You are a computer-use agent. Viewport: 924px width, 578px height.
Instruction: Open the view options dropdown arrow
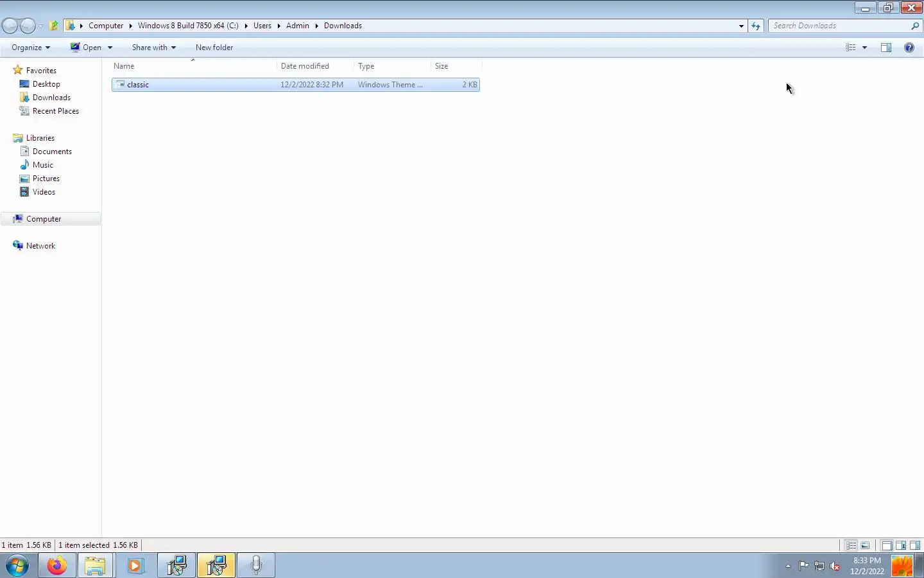click(x=864, y=48)
